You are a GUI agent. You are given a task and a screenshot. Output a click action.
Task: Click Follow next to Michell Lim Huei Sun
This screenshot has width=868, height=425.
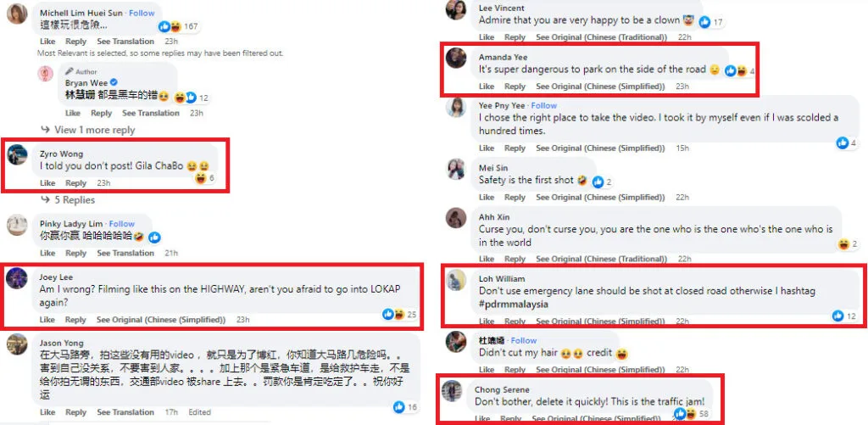point(142,13)
